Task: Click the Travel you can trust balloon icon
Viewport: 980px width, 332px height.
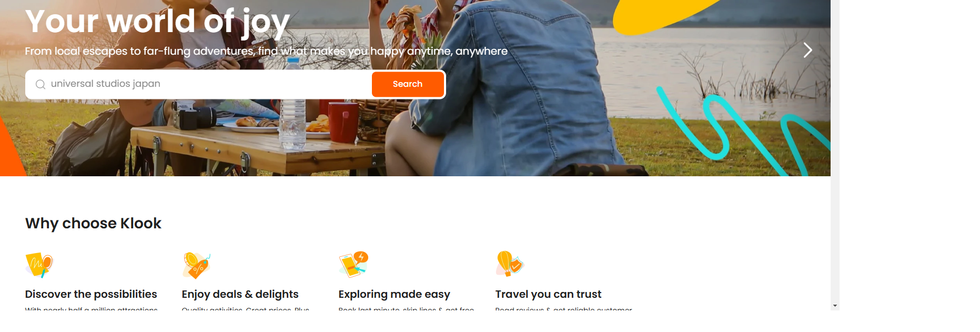Action: point(510,264)
